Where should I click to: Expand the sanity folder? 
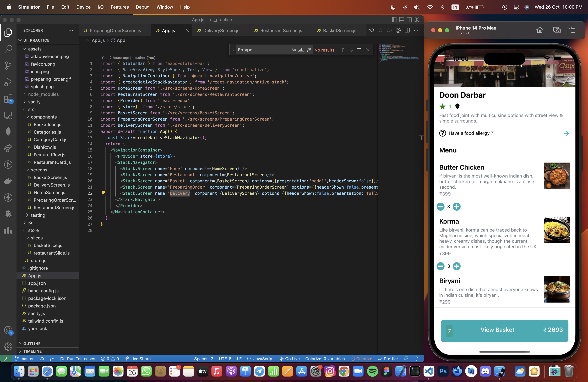(24, 102)
